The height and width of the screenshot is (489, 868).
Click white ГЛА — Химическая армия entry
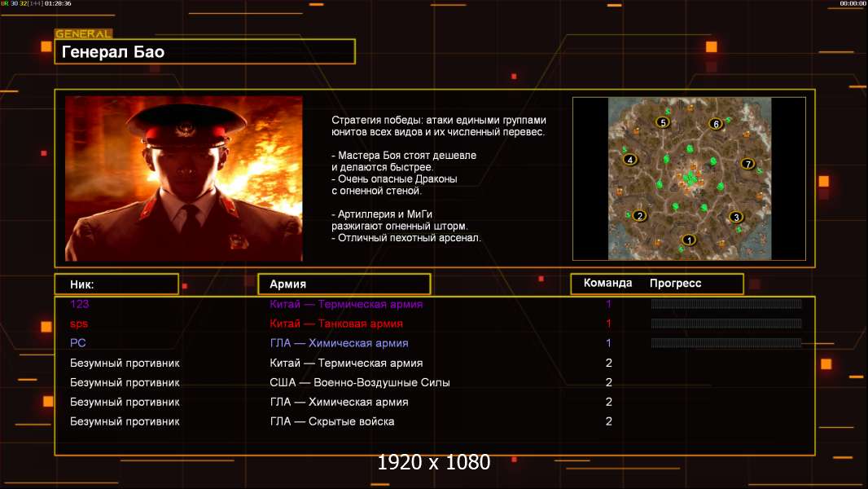click(339, 402)
